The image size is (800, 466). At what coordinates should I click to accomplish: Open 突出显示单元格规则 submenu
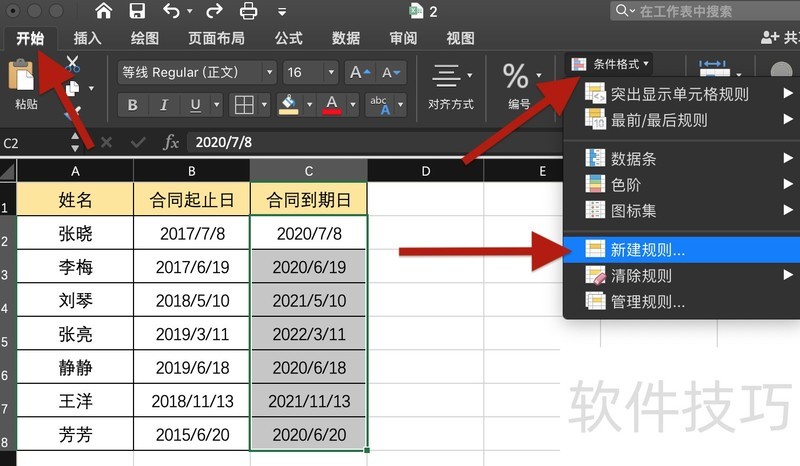point(682,94)
